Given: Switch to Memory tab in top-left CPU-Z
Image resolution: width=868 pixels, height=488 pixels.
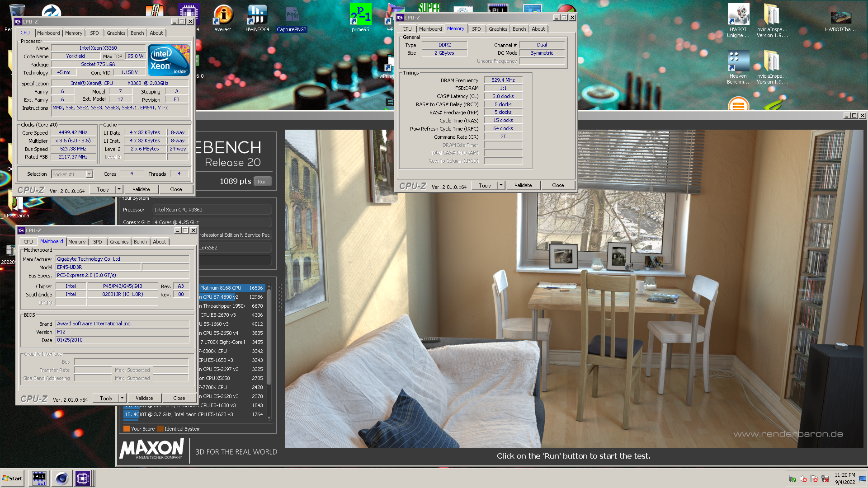Looking at the screenshot, I should [74, 33].
